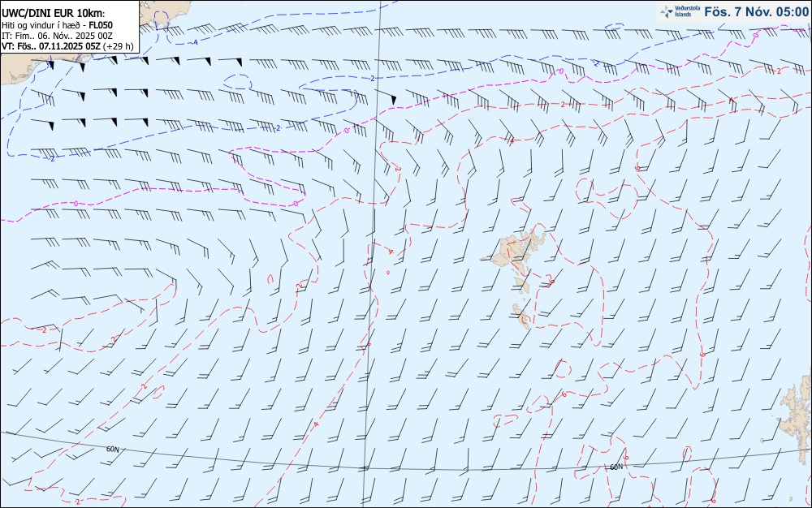
Task: Click the blue -4 isotherm label
Action: click(x=195, y=42)
